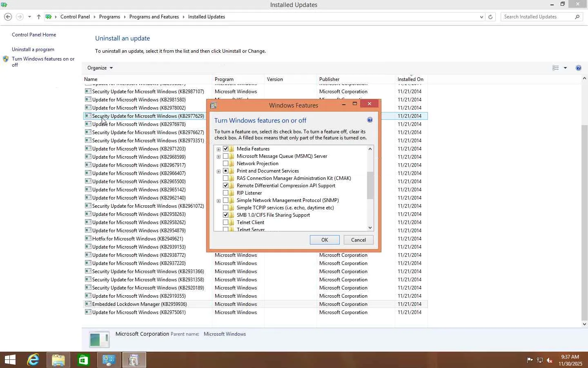Switch to Windows Features taskbar button
The height and width of the screenshot is (368, 588).
point(134,360)
